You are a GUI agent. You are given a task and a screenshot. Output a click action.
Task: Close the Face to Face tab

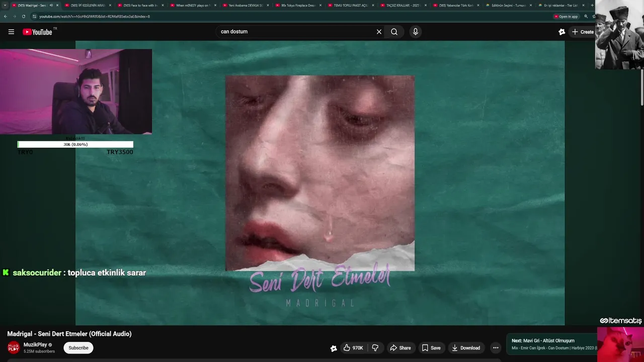(163, 5)
